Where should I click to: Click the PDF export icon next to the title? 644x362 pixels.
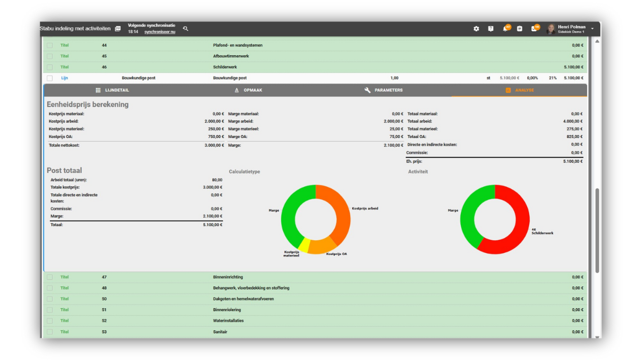(117, 29)
